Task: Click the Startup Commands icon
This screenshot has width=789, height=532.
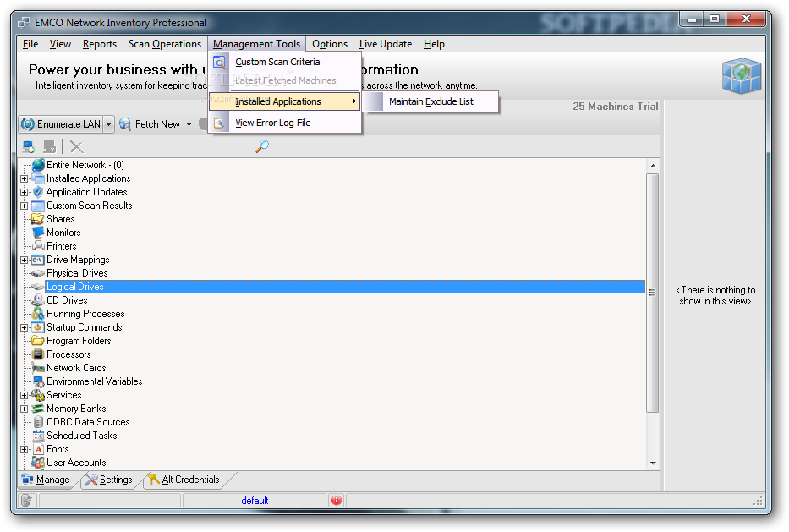Action: click(38, 327)
